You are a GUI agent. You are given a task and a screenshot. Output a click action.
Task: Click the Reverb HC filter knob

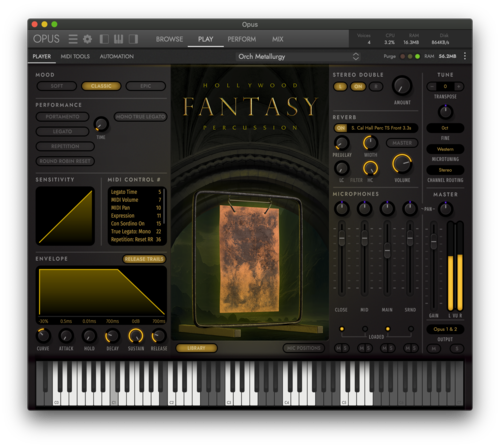[x=370, y=168]
